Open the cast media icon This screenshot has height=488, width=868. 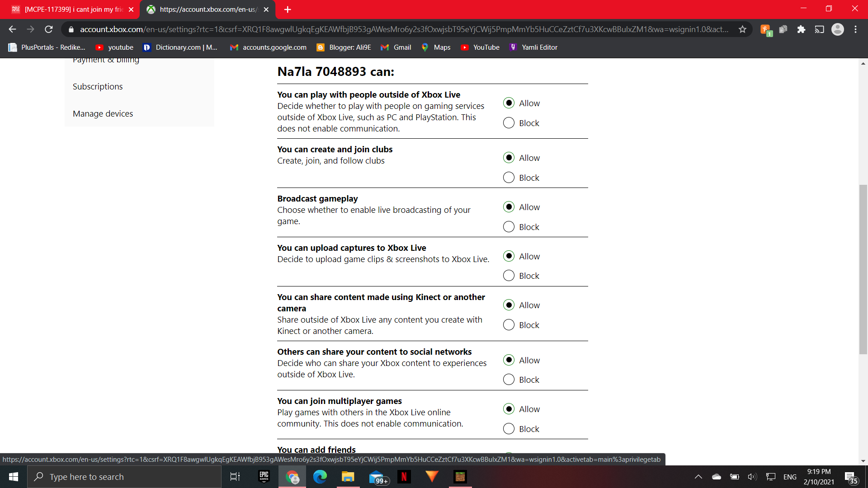pyautogui.click(x=819, y=29)
